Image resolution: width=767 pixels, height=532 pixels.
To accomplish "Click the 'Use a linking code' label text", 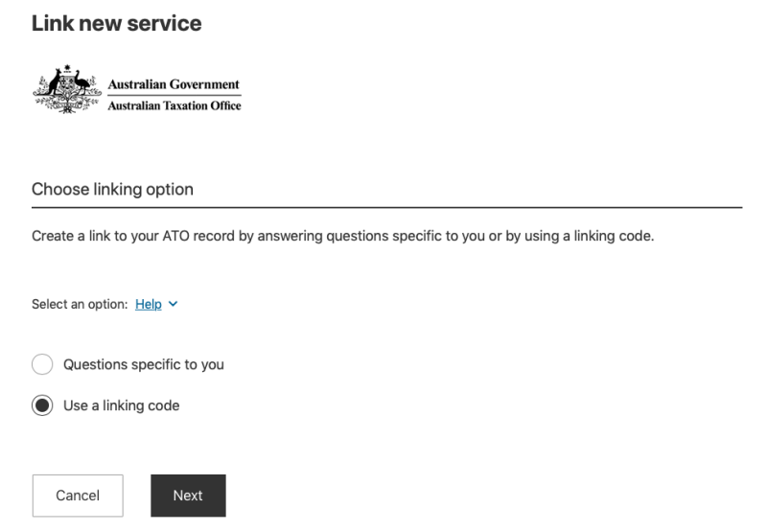I will click(122, 405).
